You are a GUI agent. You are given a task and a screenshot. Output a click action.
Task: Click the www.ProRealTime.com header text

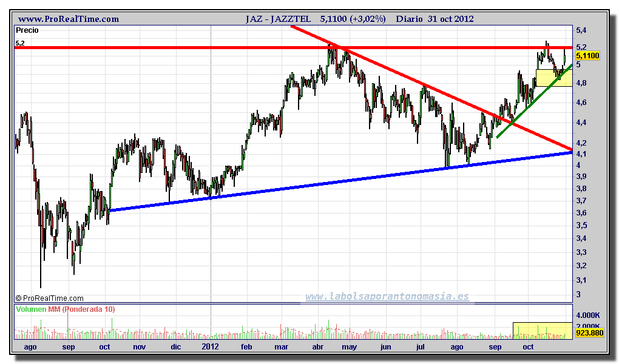[x=69, y=19]
